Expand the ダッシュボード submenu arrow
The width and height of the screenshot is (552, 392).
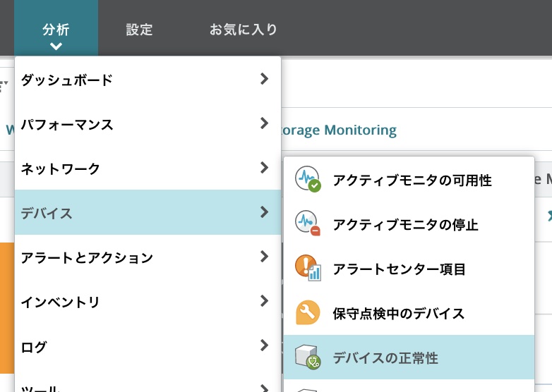click(x=264, y=79)
